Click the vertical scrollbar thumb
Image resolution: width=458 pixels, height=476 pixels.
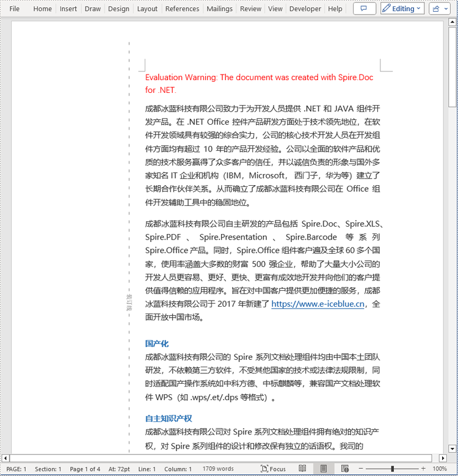(452, 67)
